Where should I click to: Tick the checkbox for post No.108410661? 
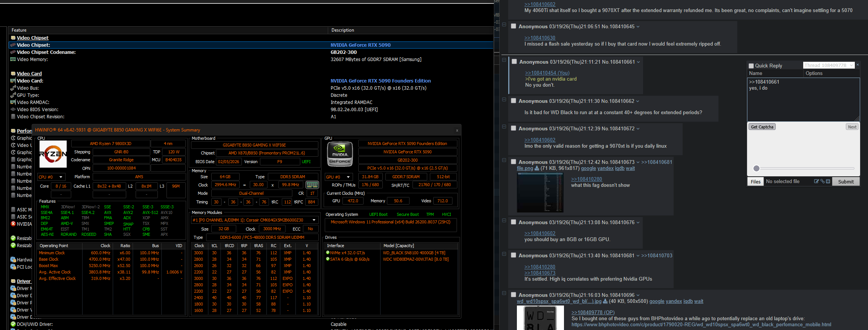[514, 61]
